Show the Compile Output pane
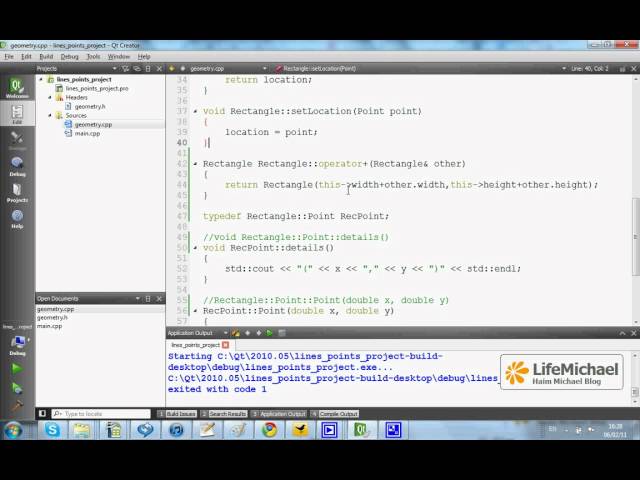 pos(335,414)
